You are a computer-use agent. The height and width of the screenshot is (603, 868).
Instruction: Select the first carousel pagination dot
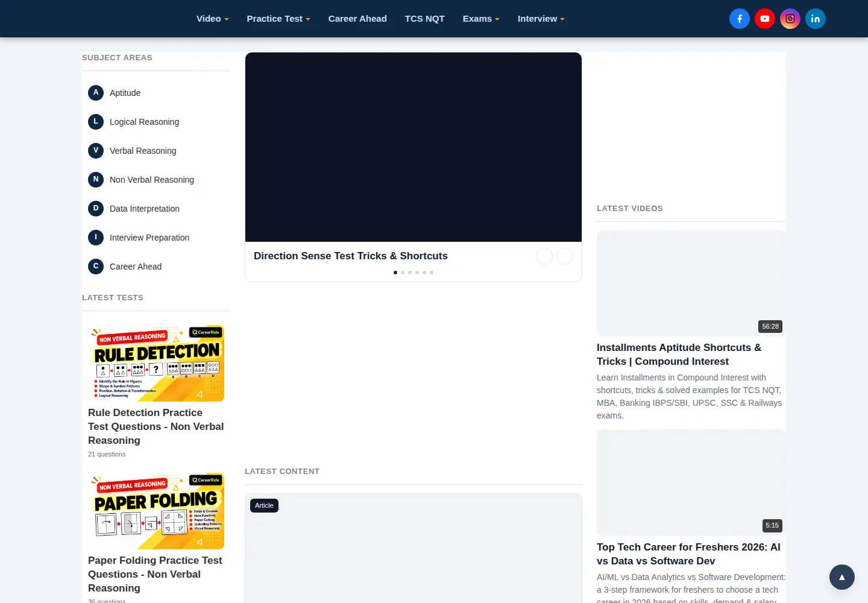(395, 273)
